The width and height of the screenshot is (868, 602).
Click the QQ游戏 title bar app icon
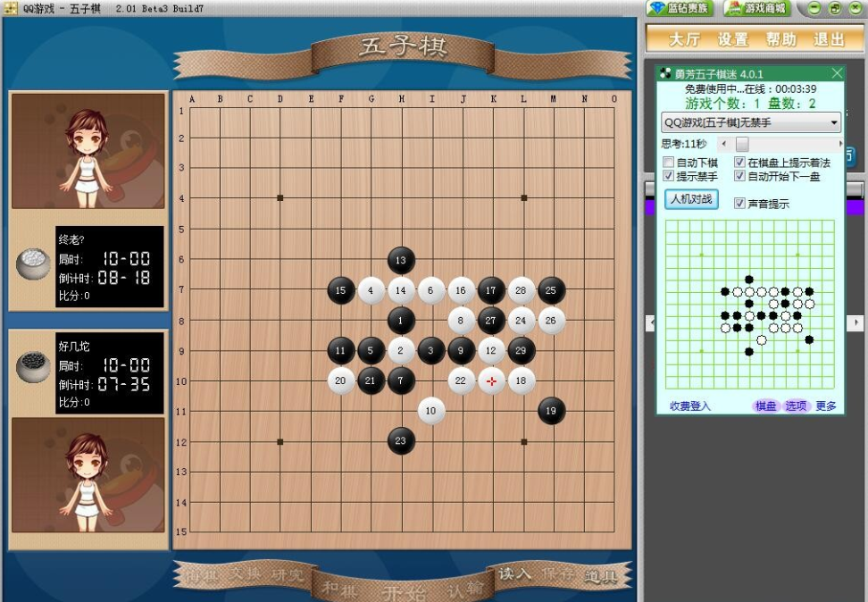11,8
